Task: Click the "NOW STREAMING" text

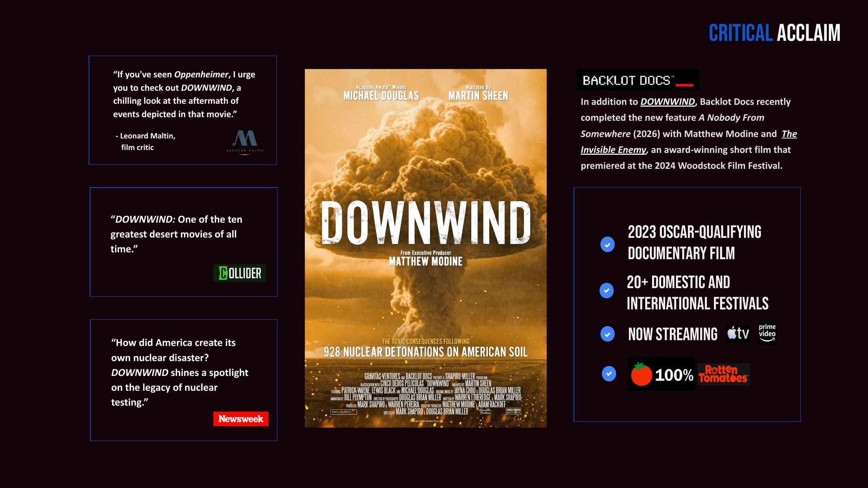Action: tap(673, 334)
